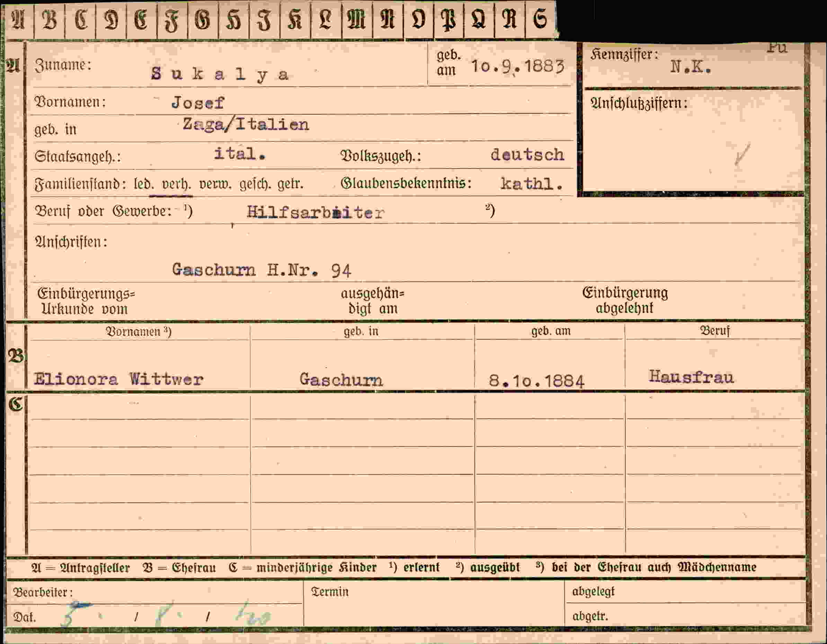Select the letter H tab in top alphabet strip

234,20
